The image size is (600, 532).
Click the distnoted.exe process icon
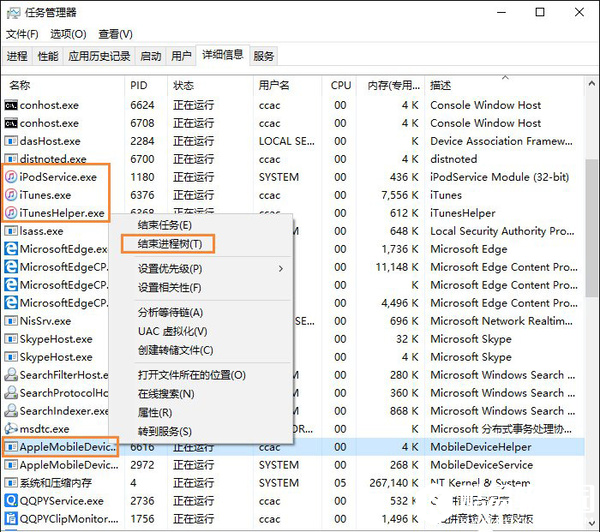coord(11,159)
